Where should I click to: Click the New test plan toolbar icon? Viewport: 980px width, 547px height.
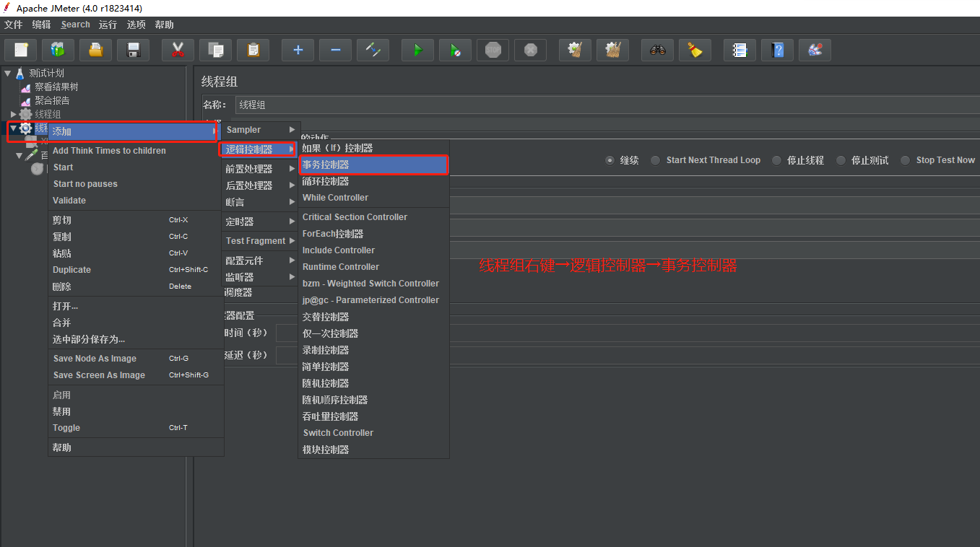21,50
